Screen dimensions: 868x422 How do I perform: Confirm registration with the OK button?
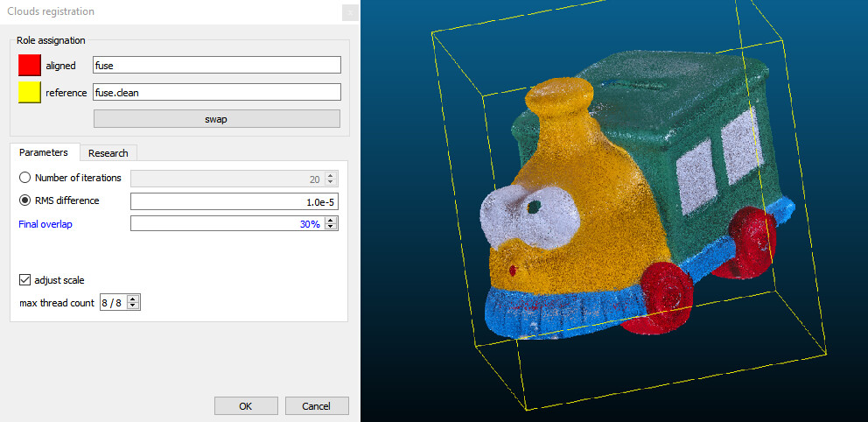point(246,406)
